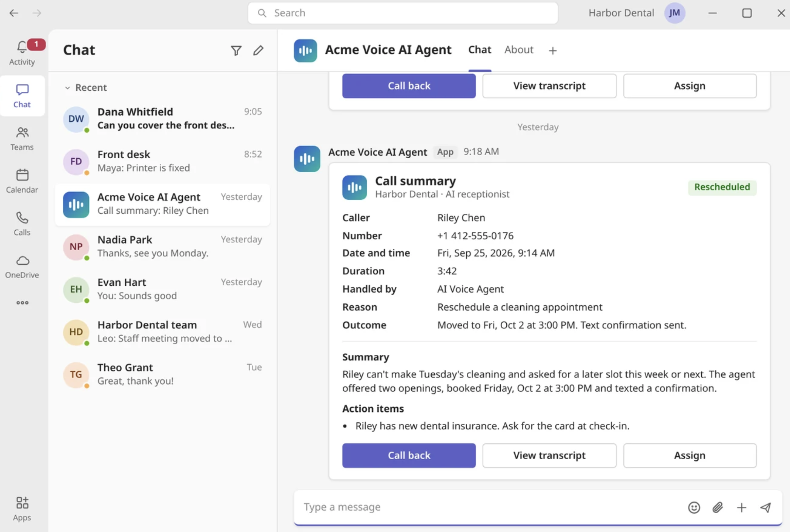Go back with the left arrow
Viewport: 790px width, 532px height.
pos(14,13)
